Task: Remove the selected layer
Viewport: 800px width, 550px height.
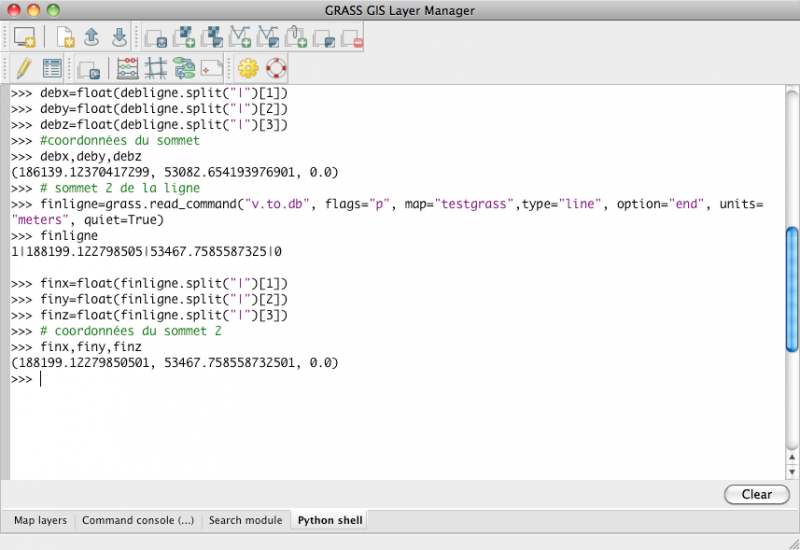Action: pyautogui.click(x=351, y=38)
